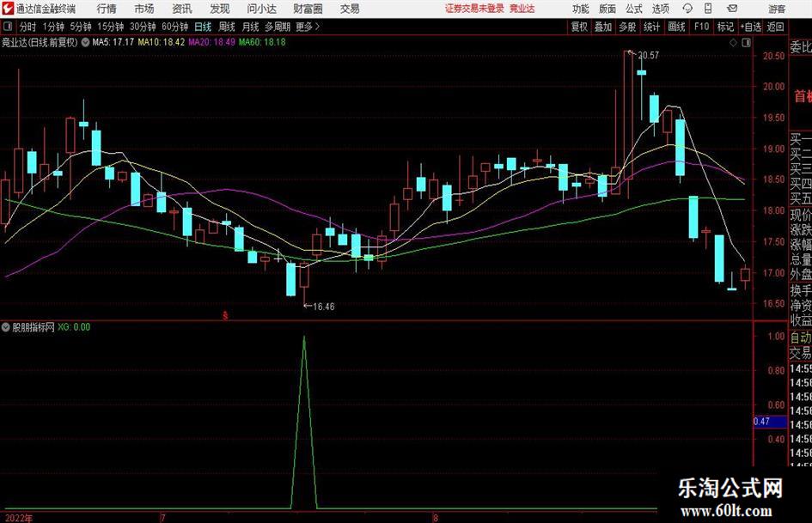The height and width of the screenshot is (523, 812).
Task: Click the 竞业达(日线.前复权) chart title
Action: (40, 42)
